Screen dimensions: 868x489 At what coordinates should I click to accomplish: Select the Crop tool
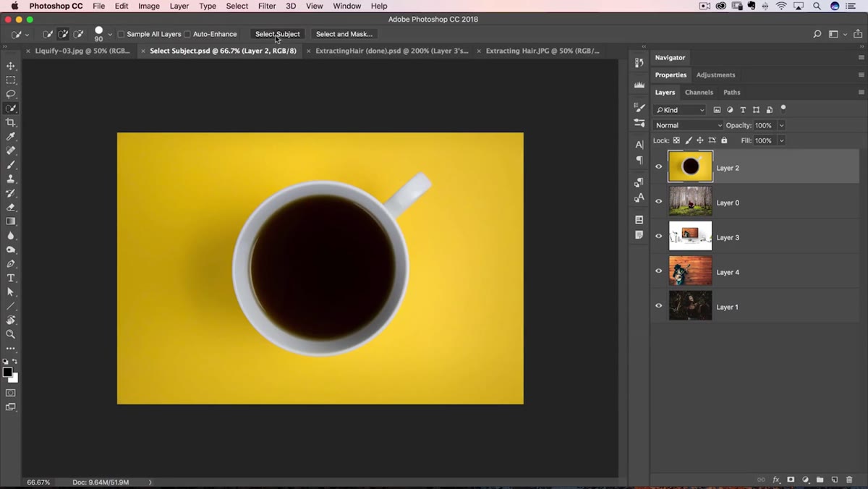11,122
